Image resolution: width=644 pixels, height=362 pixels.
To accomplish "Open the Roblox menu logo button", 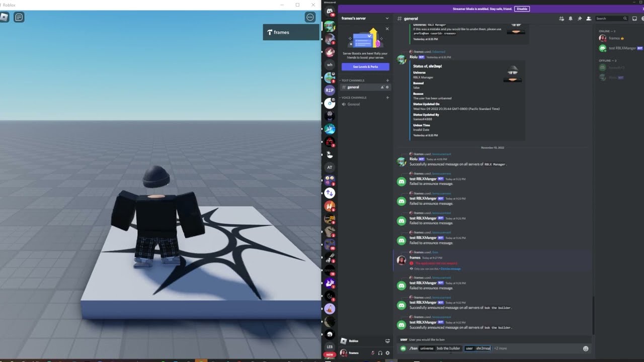I will [5, 17].
